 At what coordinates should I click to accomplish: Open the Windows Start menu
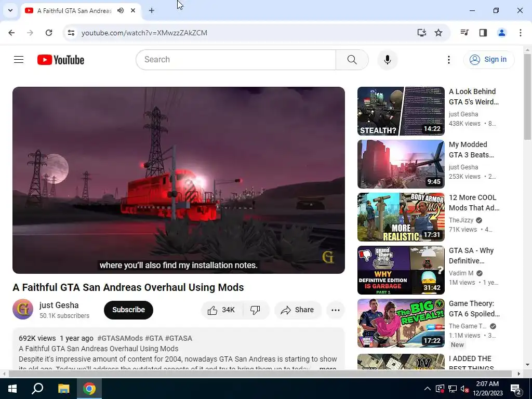[x=12, y=389]
